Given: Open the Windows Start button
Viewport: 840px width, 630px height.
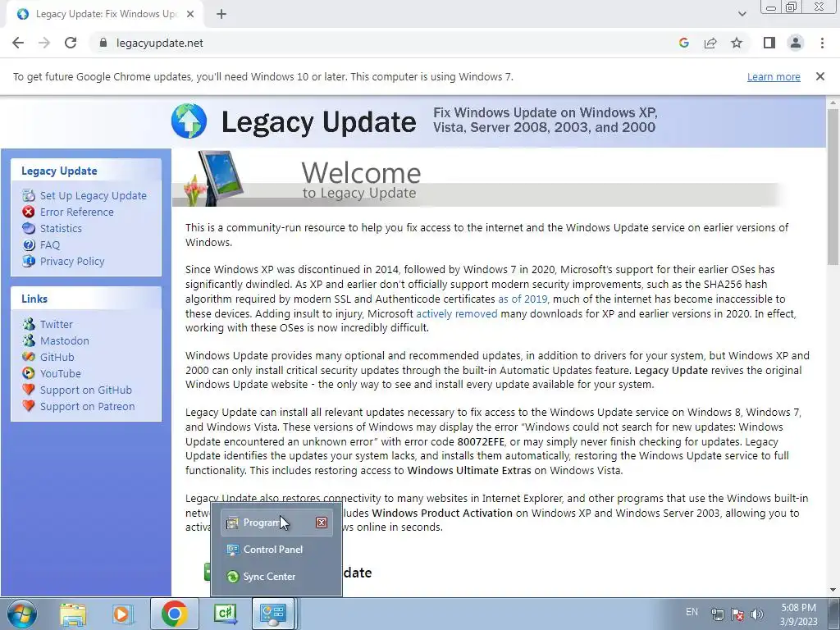Looking at the screenshot, I should coord(21,614).
